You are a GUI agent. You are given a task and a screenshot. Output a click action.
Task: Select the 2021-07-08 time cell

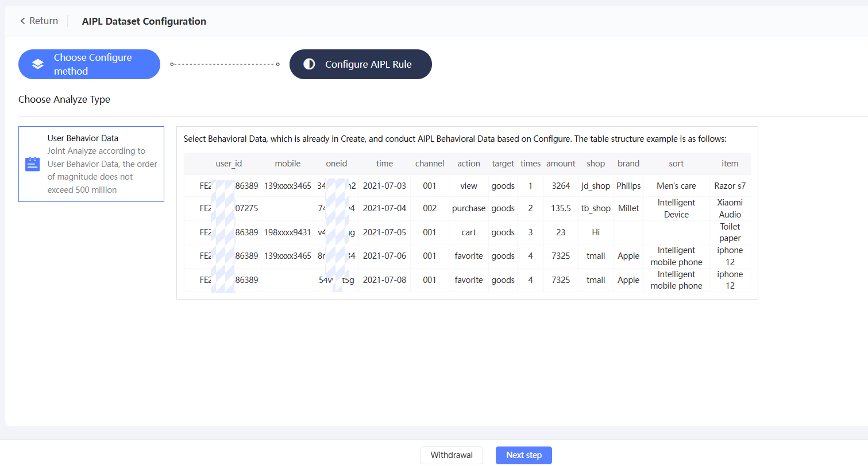(x=384, y=280)
